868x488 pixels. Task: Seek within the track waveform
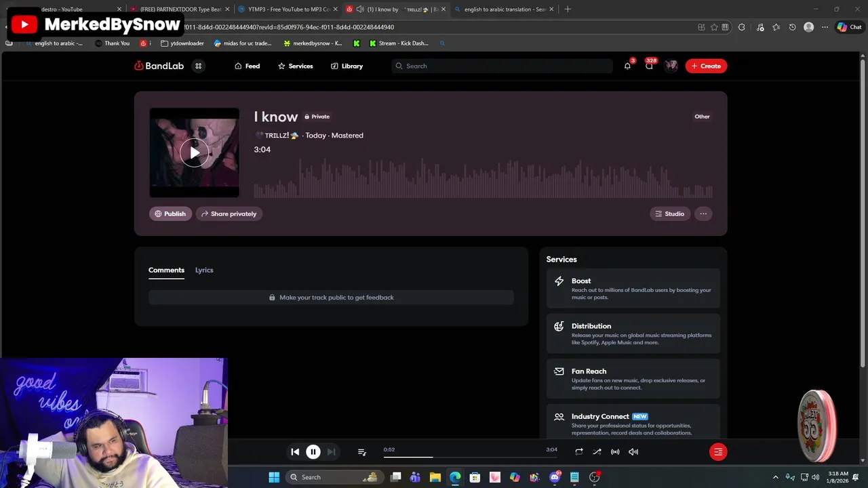483,178
